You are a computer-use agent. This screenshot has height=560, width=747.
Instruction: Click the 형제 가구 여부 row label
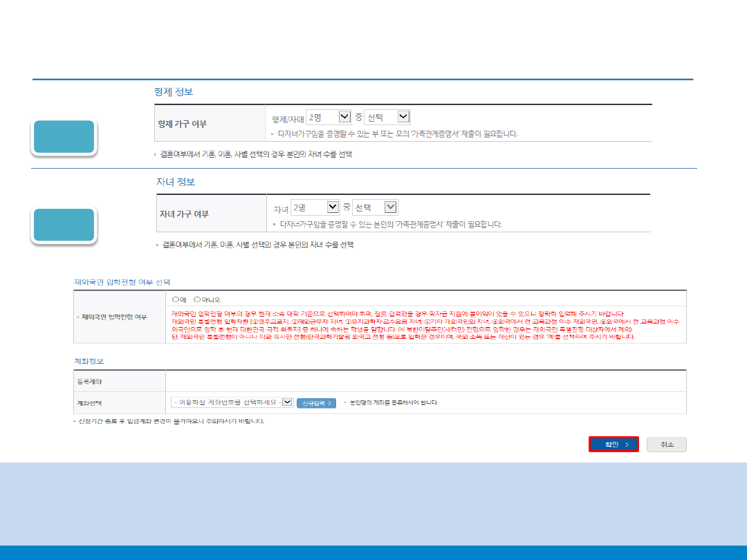pyautogui.click(x=183, y=124)
